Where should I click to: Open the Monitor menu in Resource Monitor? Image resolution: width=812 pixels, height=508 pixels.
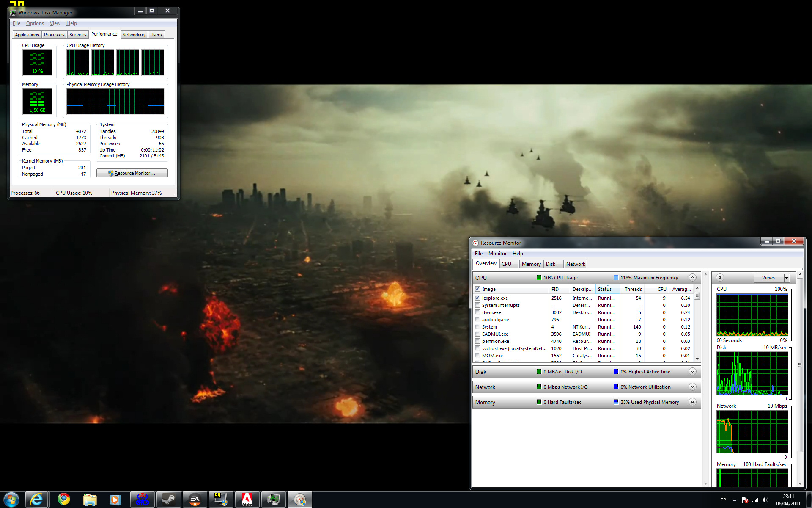(x=497, y=254)
